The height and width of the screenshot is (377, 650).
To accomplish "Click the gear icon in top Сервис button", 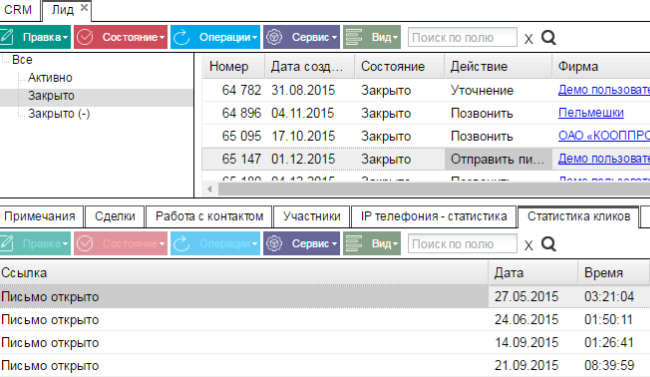I will (274, 37).
